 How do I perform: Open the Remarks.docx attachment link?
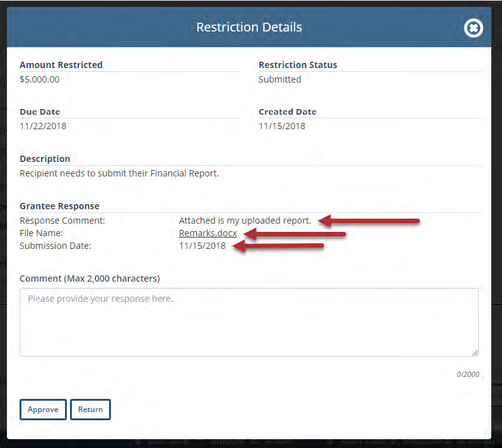207,233
